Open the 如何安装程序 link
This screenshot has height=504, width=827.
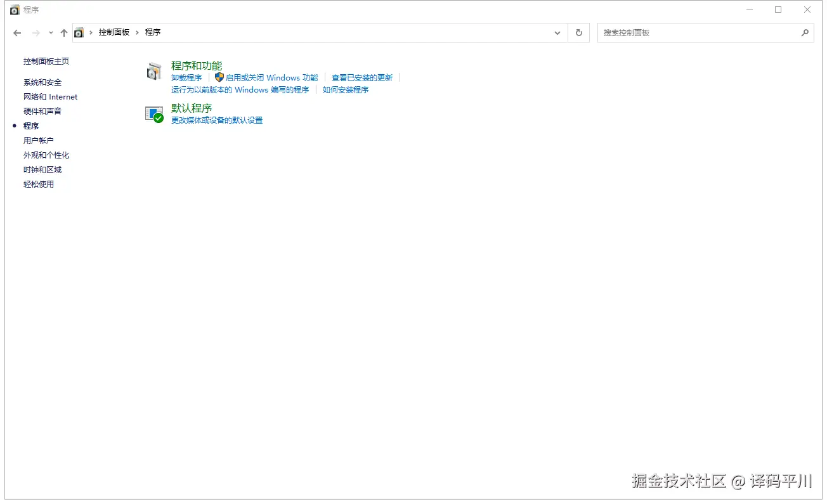pos(346,90)
